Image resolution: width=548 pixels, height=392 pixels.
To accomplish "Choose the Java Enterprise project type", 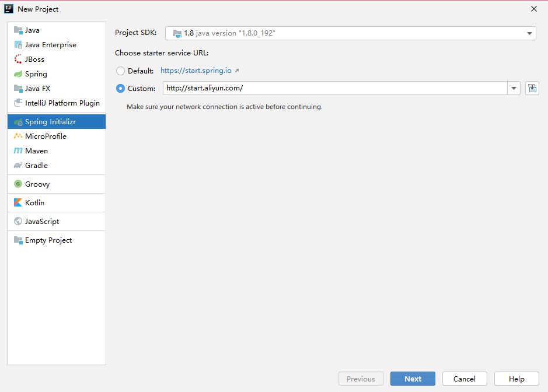I will [x=57, y=45].
